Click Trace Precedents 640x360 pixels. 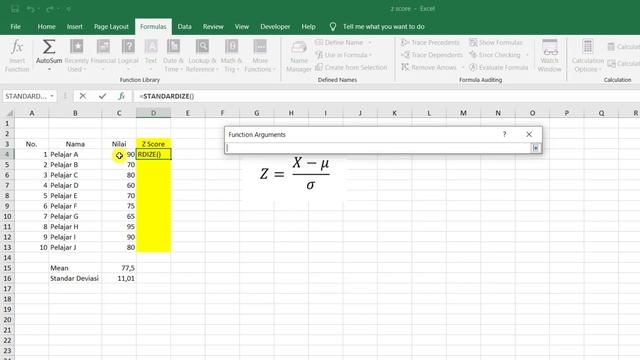click(x=430, y=42)
